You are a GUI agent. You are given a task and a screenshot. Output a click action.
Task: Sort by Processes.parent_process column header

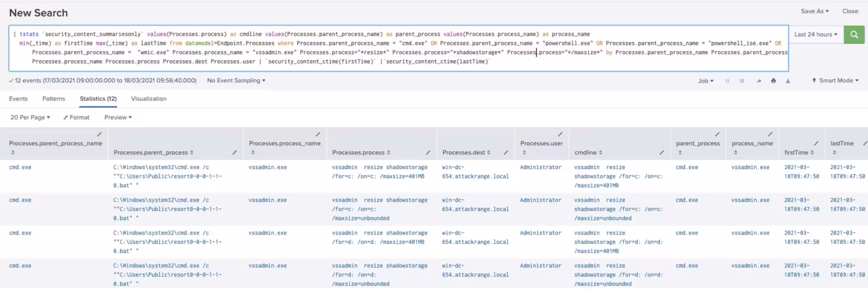click(153, 152)
